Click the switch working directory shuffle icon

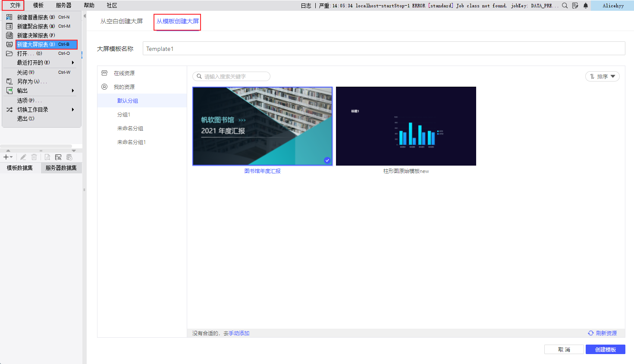point(9,110)
